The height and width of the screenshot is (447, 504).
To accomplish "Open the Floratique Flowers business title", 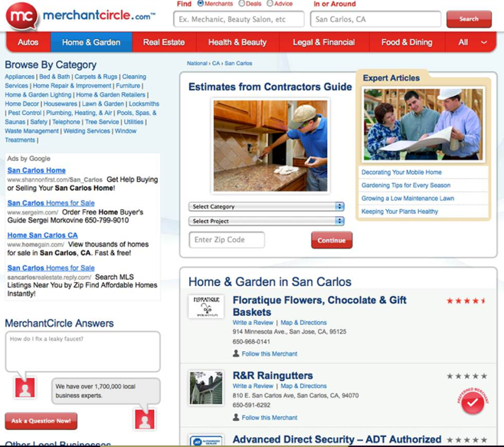I will pyautogui.click(x=319, y=306).
